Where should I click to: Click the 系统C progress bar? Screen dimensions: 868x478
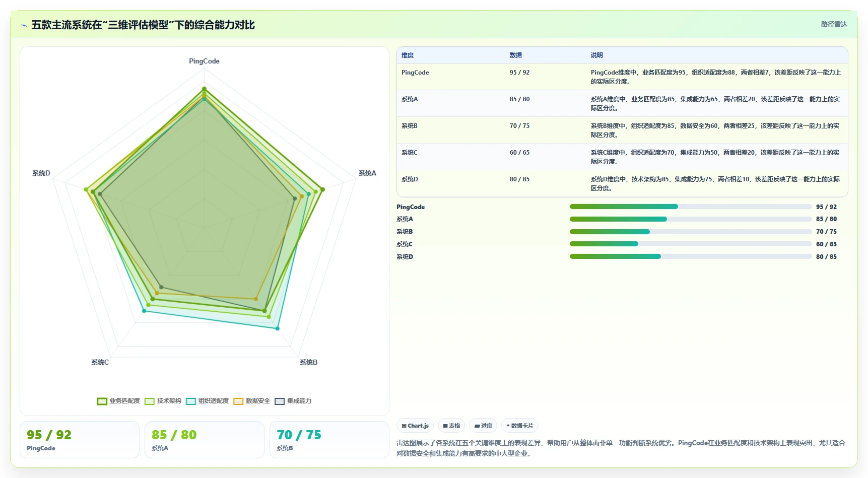(691, 244)
